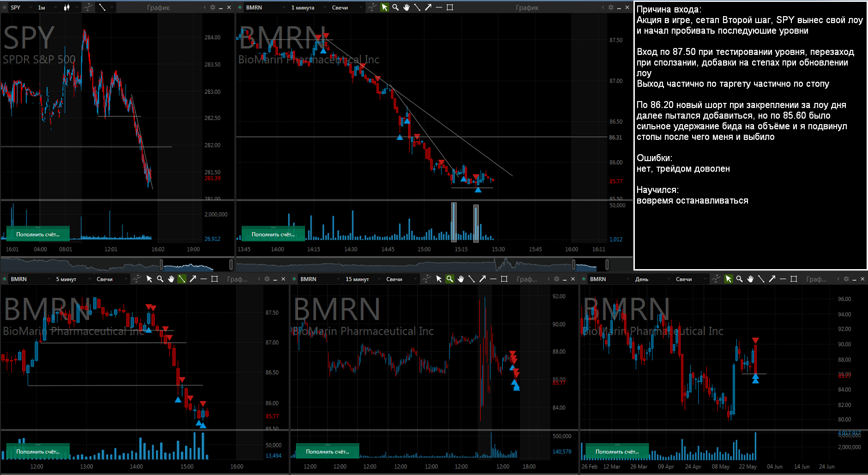Viewport: 868px width, 475px height.
Task: Collapse arrow left of gear in SPY panel
Action: [x=205, y=7]
